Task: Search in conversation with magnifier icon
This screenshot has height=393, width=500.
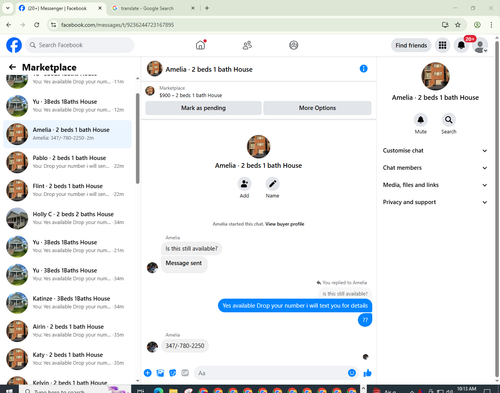Action: click(449, 120)
